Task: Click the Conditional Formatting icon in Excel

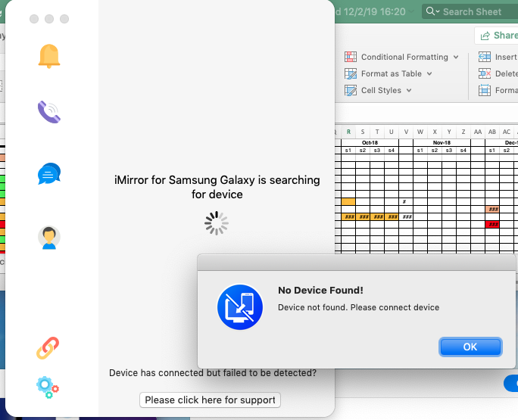Action: click(351, 57)
